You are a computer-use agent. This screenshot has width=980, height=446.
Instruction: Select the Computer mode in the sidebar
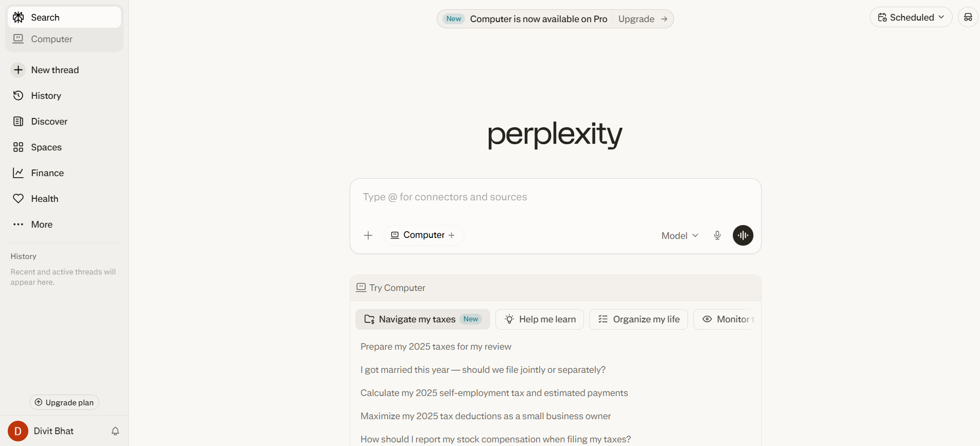click(51, 39)
